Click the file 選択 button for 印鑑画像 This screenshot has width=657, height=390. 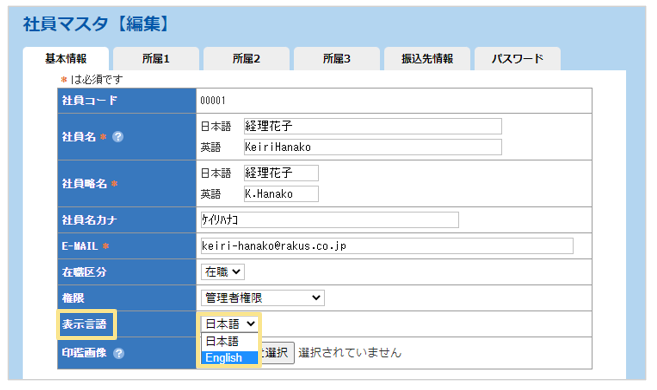277,353
